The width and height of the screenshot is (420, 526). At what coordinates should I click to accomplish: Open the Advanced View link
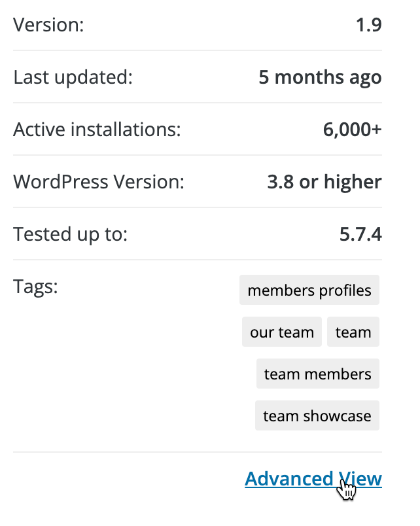pyautogui.click(x=313, y=478)
